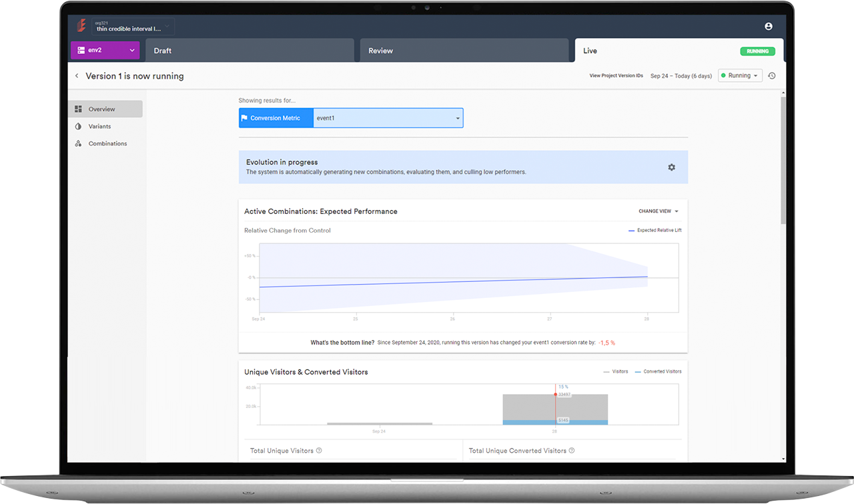Screen dimensions: 854x504
Task: Click the Conversion Metric button
Action: click(x=276, y=118)
